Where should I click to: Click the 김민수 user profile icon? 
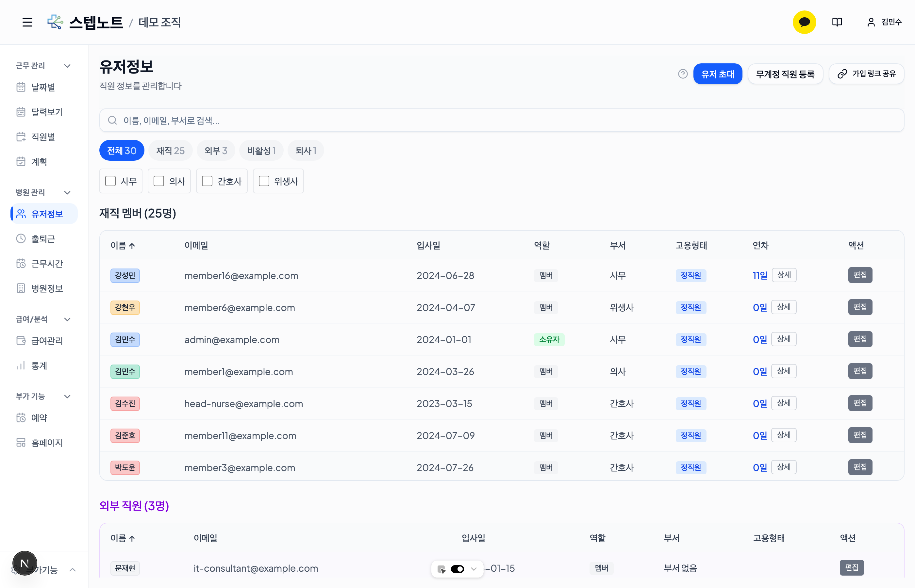pos(871,22)
